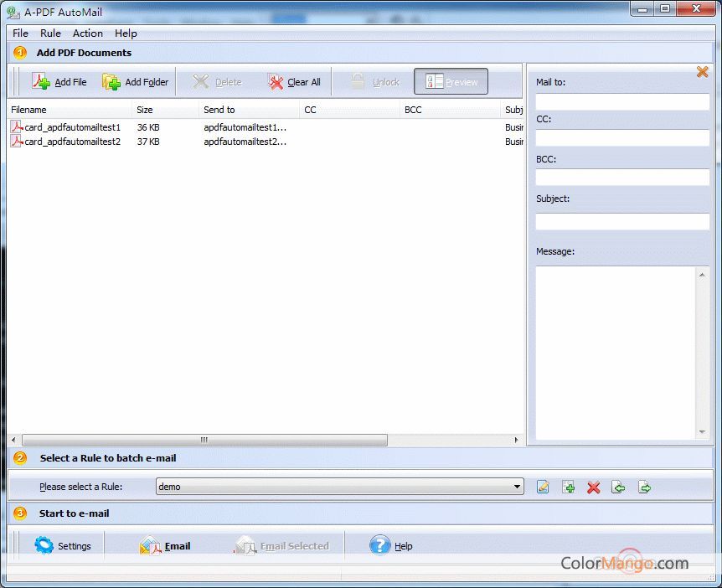Click file list scrollbar right arrow
This screenshot has height=588, width=722.
click(x=516, y=440)
